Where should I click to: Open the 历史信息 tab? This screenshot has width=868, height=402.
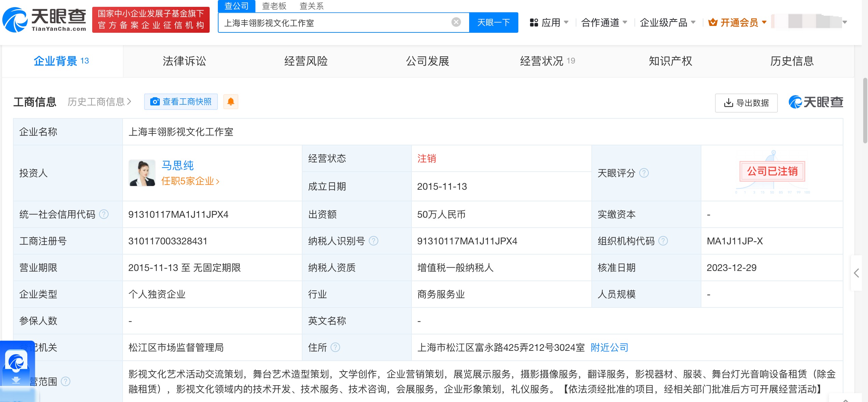[x=792, y=61]
